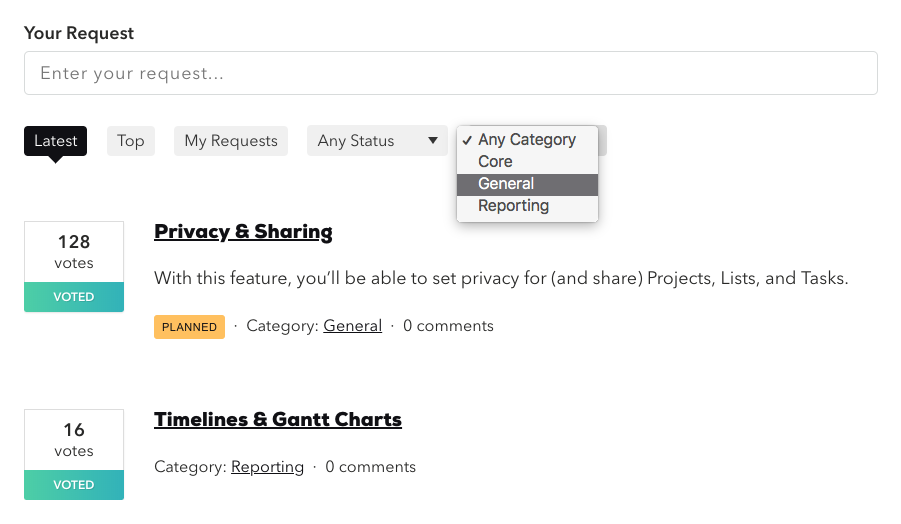Toggle the VOTED button for Timelines & Gantt Charts
901x524 pixels.
[74, 485]
